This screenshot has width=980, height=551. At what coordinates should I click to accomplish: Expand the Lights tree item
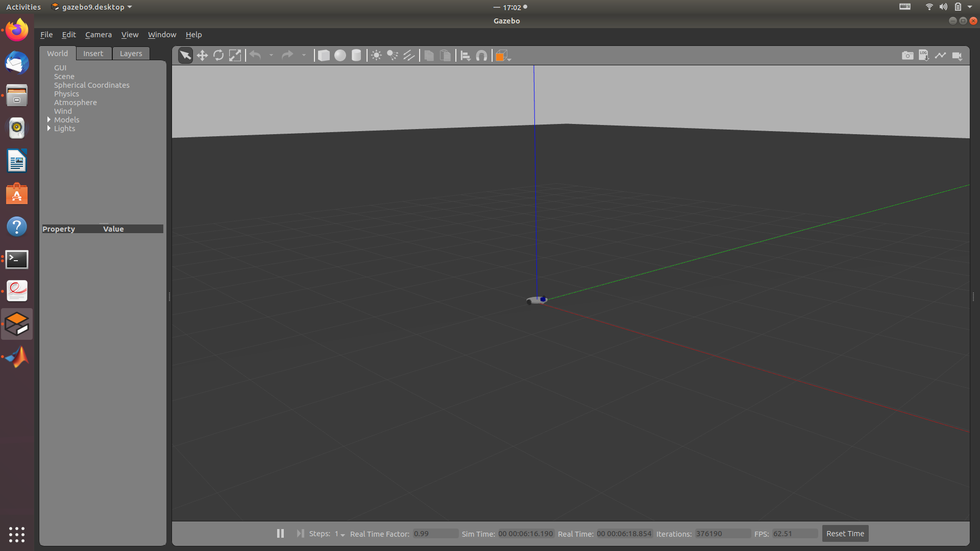click(49, 128)
